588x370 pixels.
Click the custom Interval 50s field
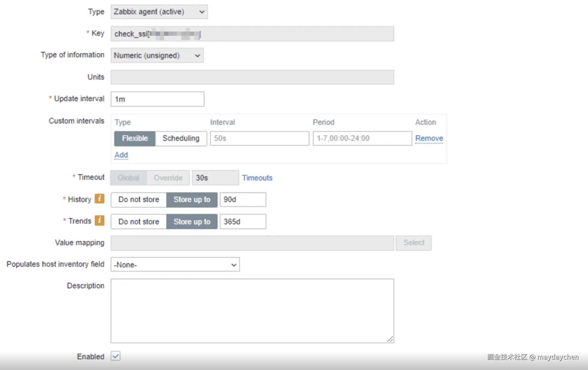259,138
